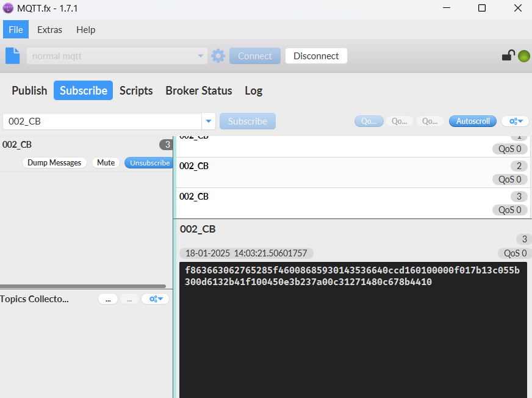The image size is (532, 398).
Task: Click the unlocked padlock security icon
Action: click(x=508, y=56)
